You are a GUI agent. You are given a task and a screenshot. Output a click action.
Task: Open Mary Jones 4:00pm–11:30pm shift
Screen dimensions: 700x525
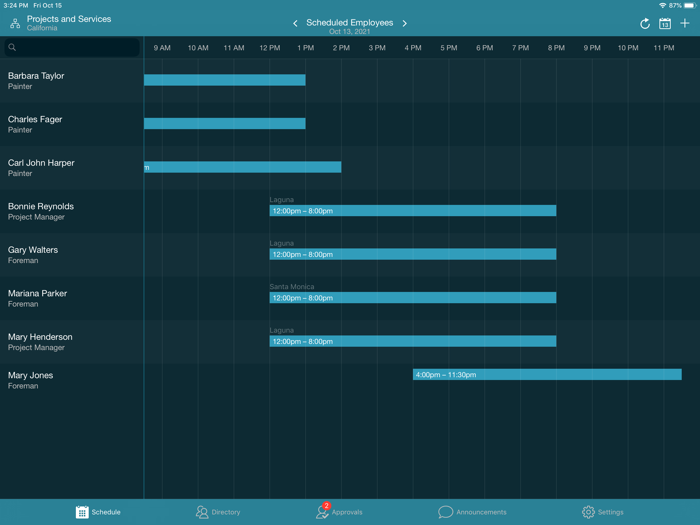pyautogui.click(x=547, y=375)
